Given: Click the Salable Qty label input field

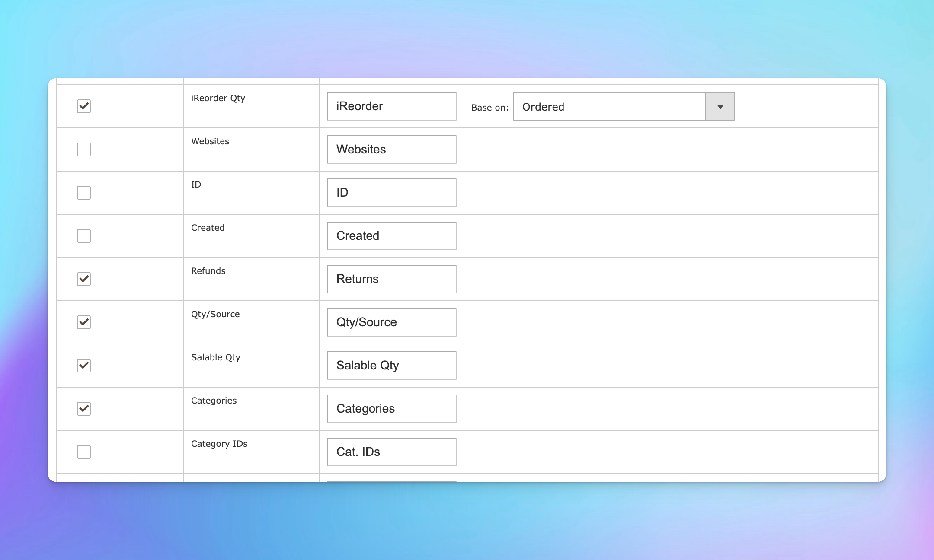Looking at the screenshot, I should 392,365.
